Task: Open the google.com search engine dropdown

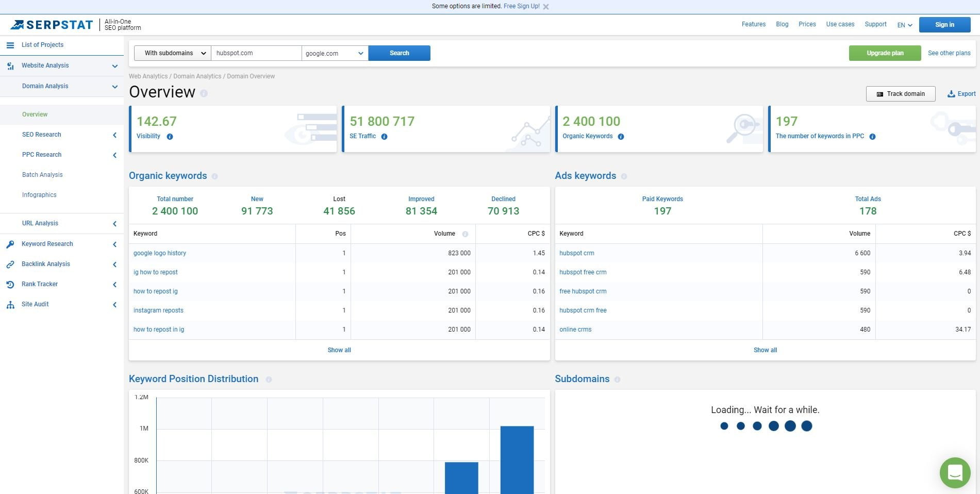Action: click(335, 53)
